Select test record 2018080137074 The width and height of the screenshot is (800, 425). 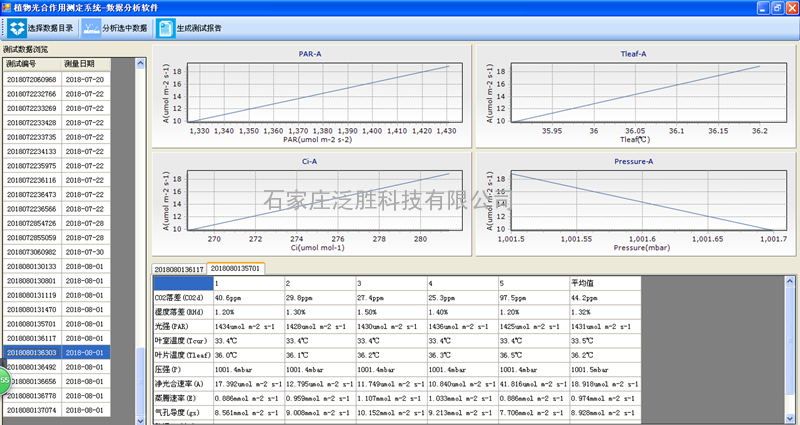[57, 410]
